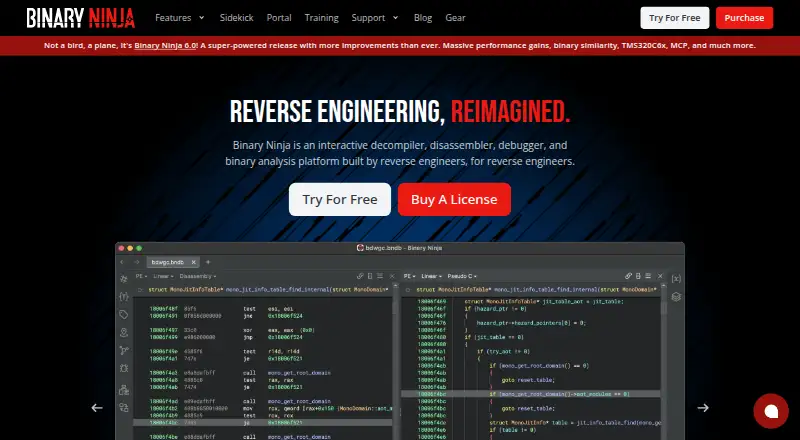
Task: Open the Tags sidebar icon
Action: coord(123,314)
